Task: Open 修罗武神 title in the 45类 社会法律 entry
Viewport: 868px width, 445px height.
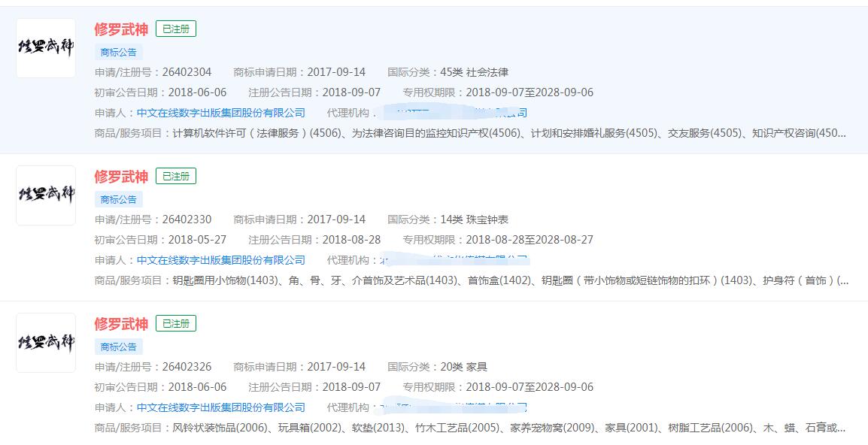Action: (121, 29)
